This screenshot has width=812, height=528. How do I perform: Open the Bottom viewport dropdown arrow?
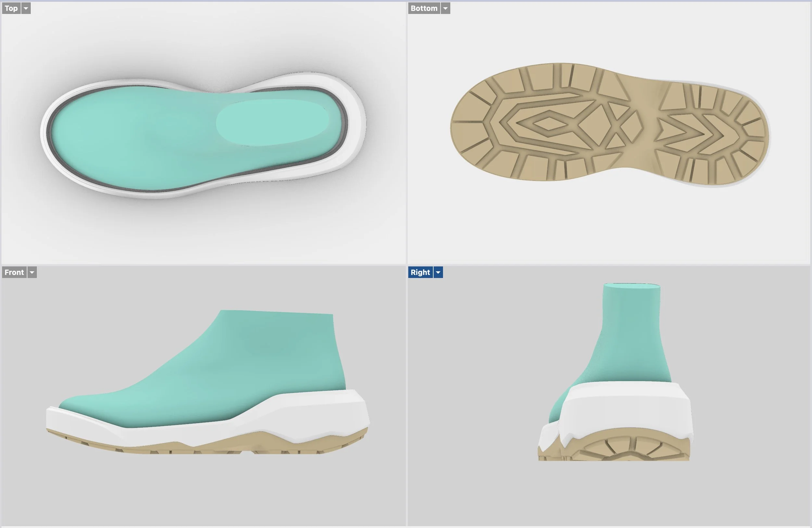click(x=445, y=8)
